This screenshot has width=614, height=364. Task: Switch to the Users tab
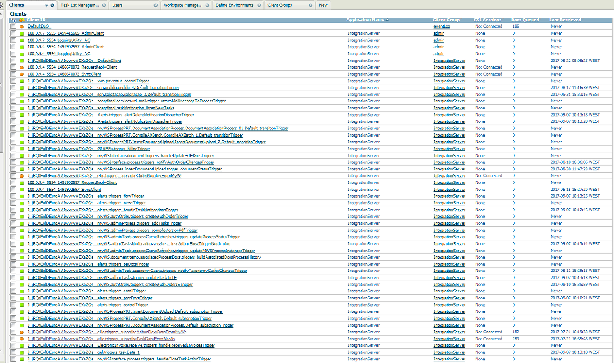click(x=117, y=5)
